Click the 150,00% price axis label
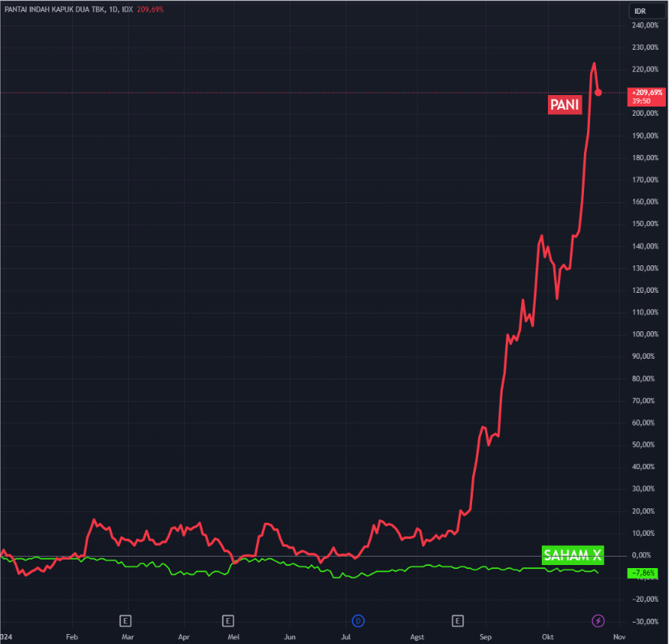 click(x=645, y=224)
